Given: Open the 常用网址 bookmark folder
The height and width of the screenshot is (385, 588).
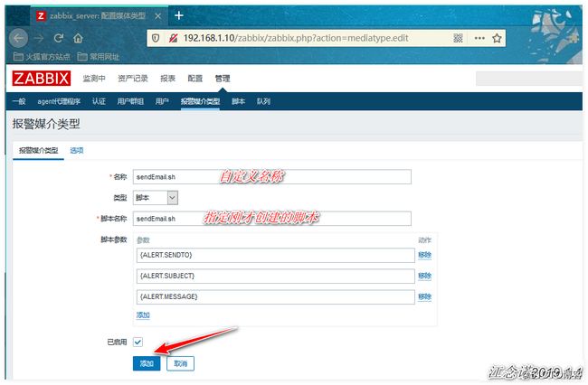Looking at the screenshot, I should click(99, 57).
